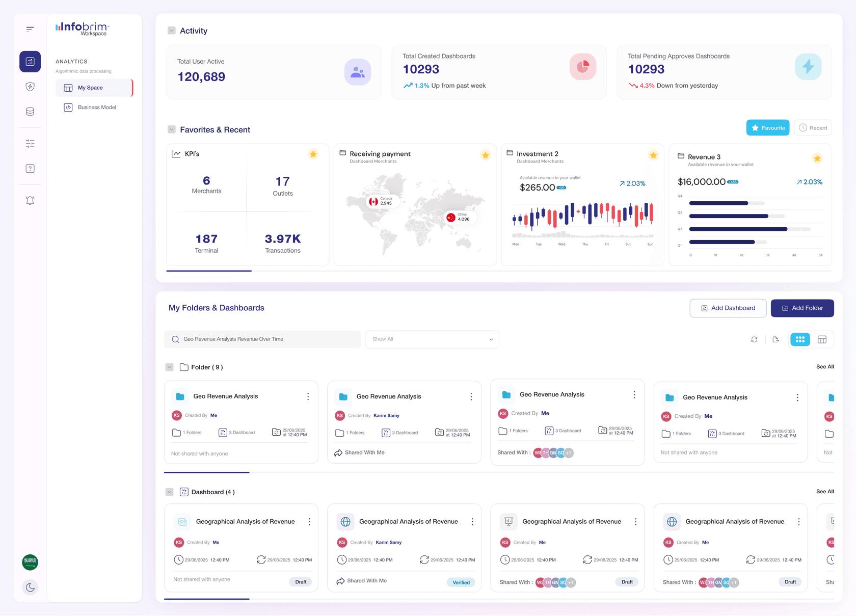Click the Add Dashboard button
The width and height of the screenshot is (856, 616).
coord(728,308)
